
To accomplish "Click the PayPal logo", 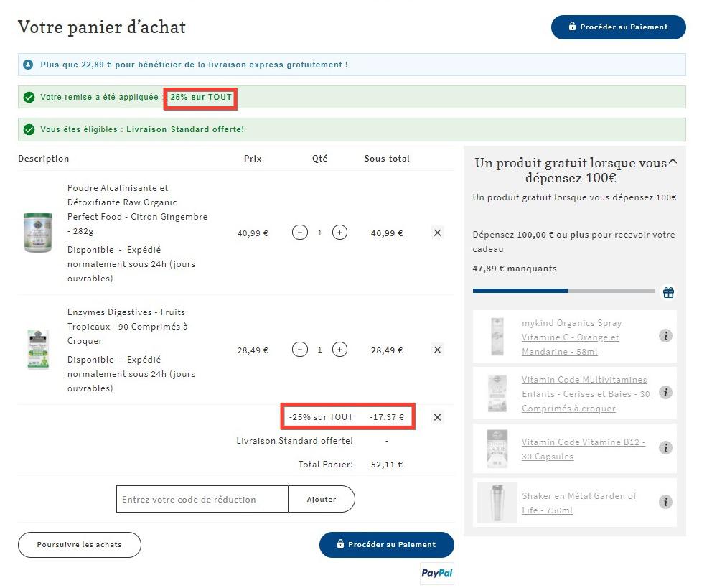I will pos(436,574).
